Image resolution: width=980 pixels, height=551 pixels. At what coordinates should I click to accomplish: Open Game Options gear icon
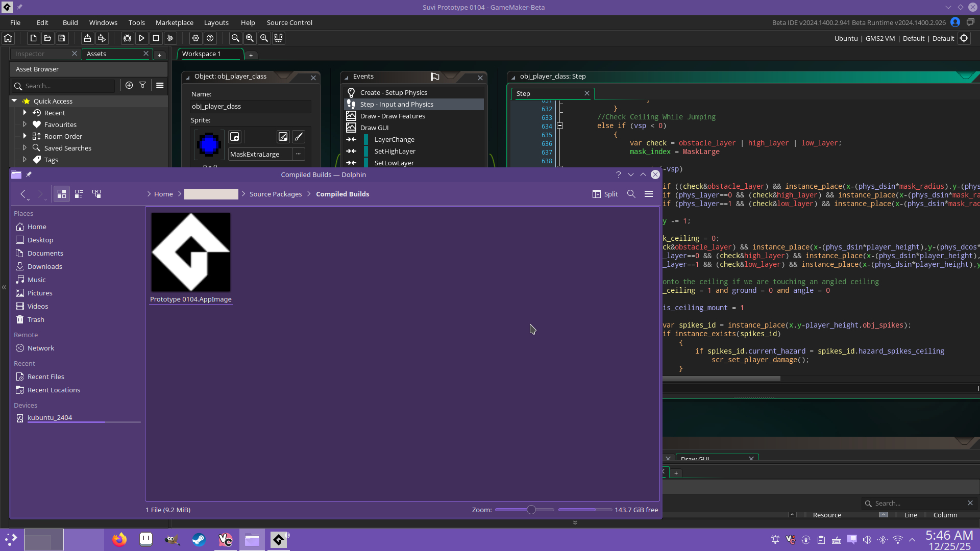click(195, 38)
